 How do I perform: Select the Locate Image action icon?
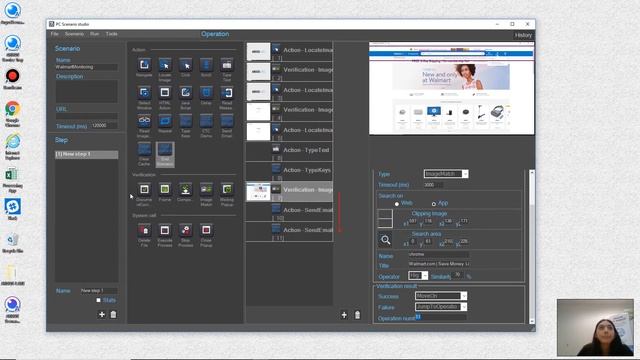(165, 64)
